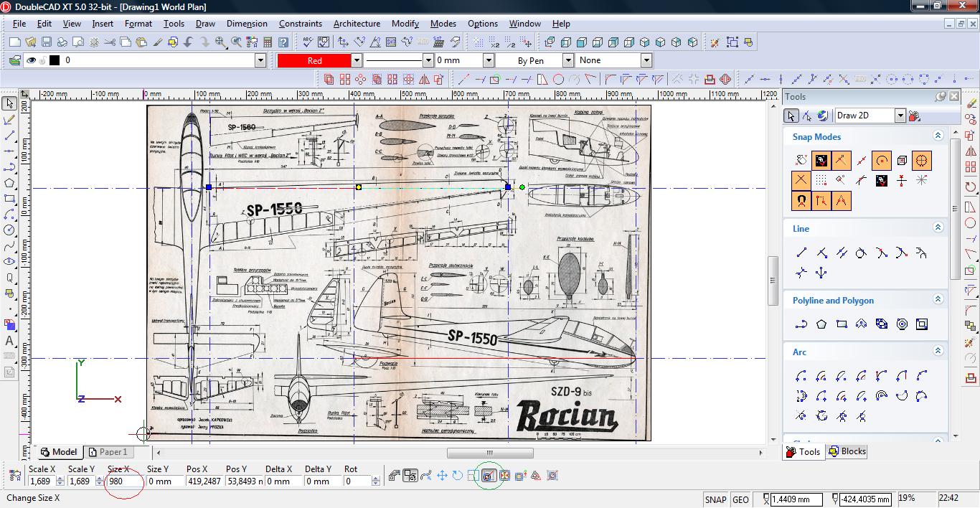Switch to the Blocks panel tab
980x508 pixels.
pos(847,451)
